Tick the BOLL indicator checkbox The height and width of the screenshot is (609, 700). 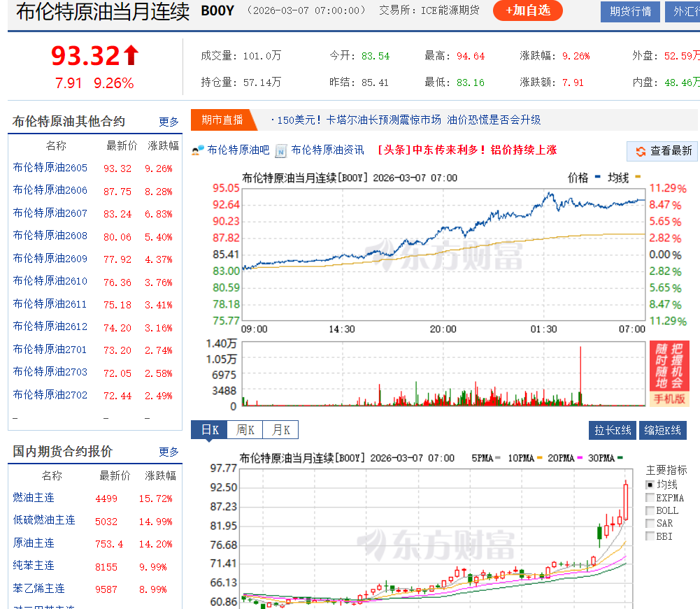[x=650, y=510]
